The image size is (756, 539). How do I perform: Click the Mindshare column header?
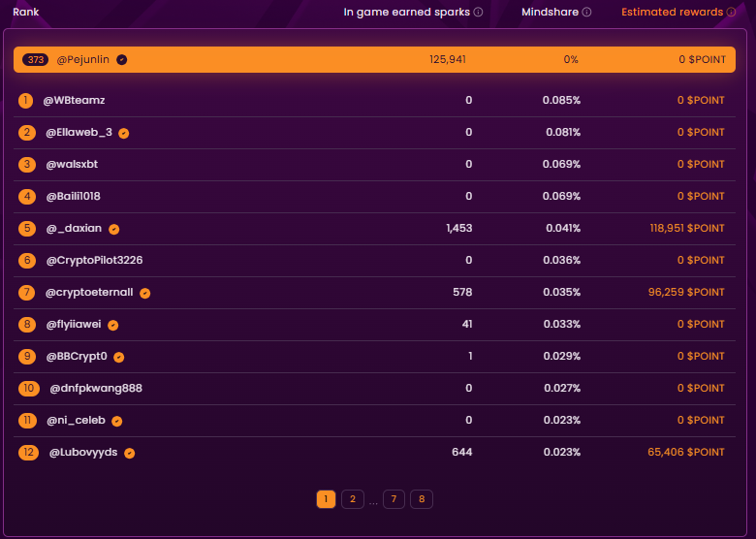[x=550, y=12]
